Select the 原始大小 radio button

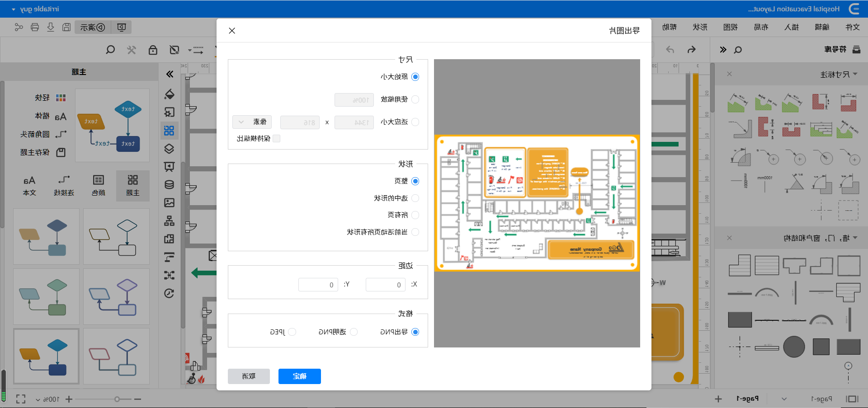415,77
